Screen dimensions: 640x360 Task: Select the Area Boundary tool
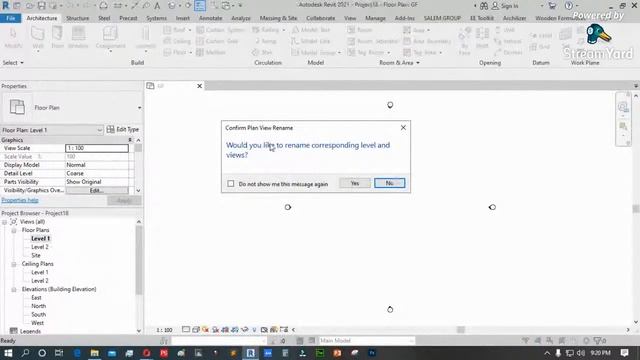pyautogui.click(x=427, y=41)
